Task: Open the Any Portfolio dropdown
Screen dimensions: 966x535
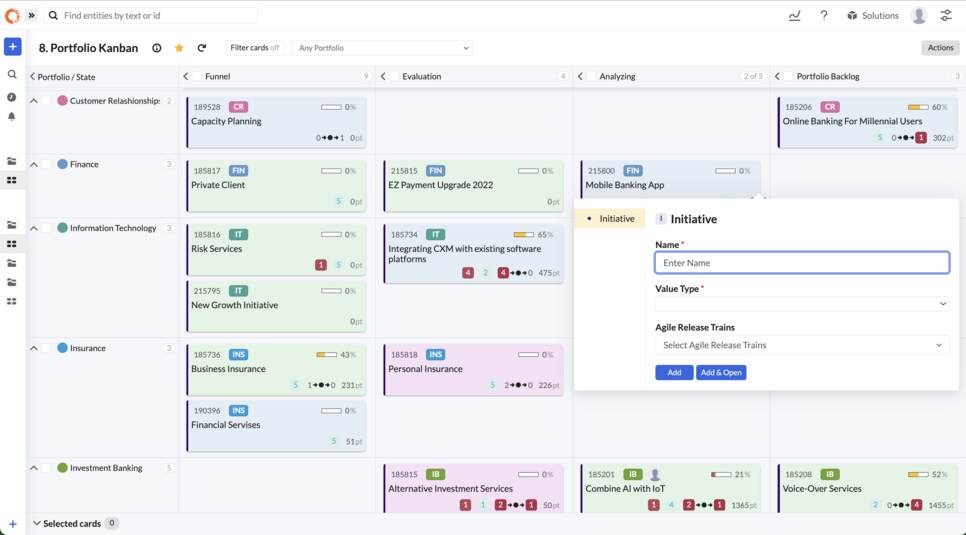Action: point(381,48)
